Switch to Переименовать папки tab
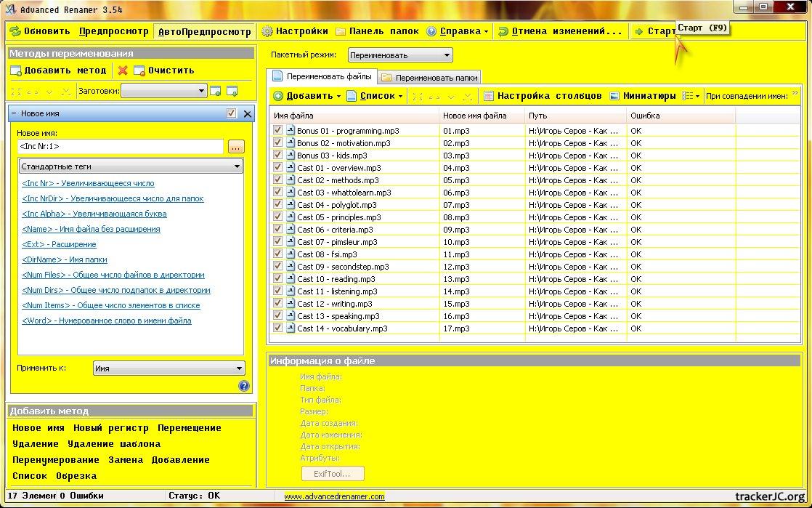This screenshot has height=508, width=812. [x=429, y=77]
